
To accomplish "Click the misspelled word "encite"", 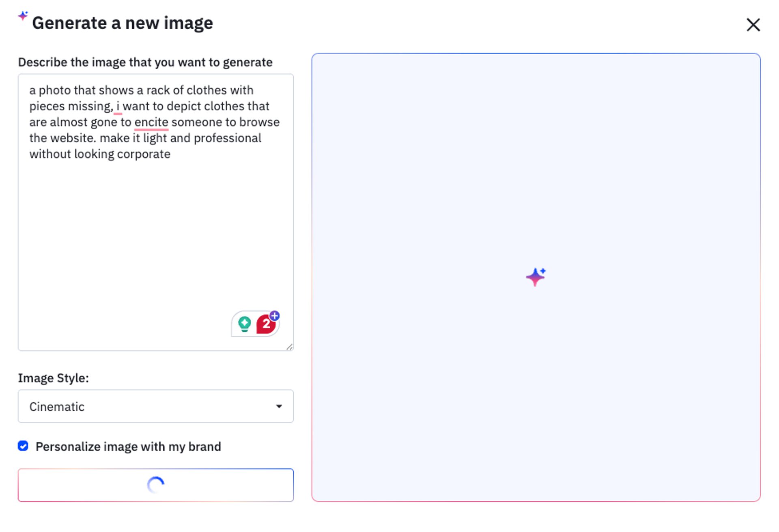I will click(151, 122).
